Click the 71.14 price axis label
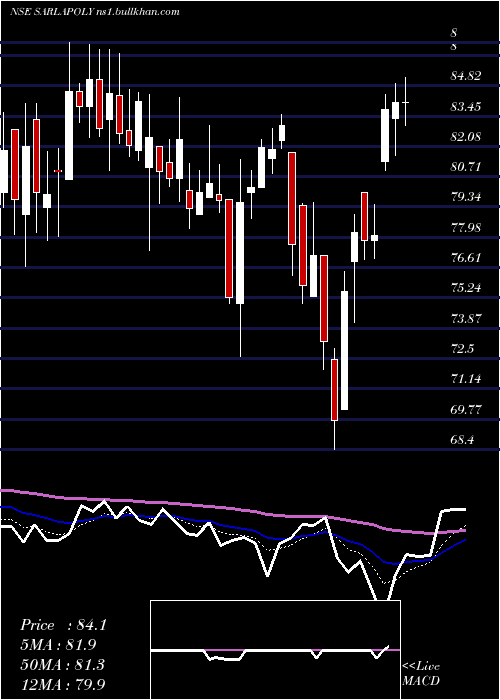 (x=466, y=379)
